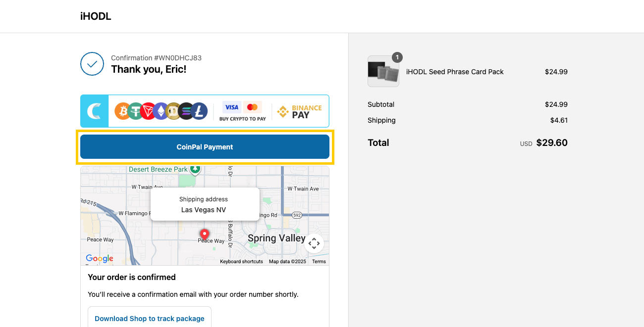
Task: Click the Mastercard icon
Action: coord(252,107)
